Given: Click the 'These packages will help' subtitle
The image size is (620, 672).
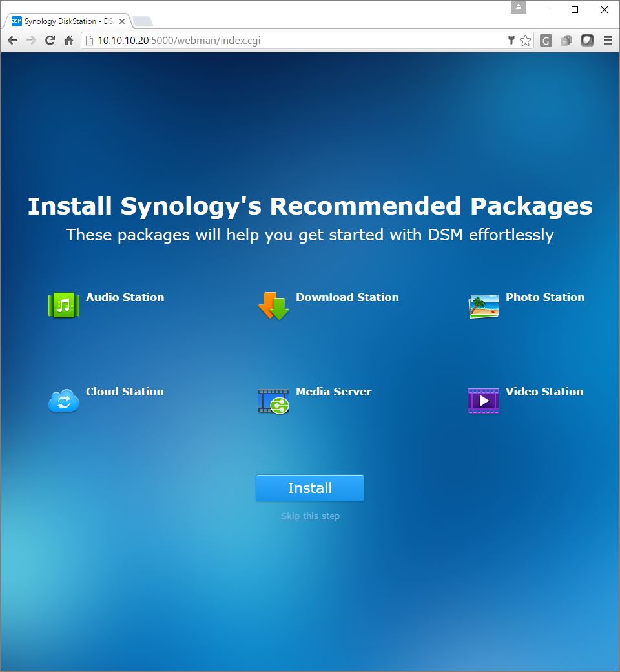Looking at the screenshot, I should coord(310,235).
